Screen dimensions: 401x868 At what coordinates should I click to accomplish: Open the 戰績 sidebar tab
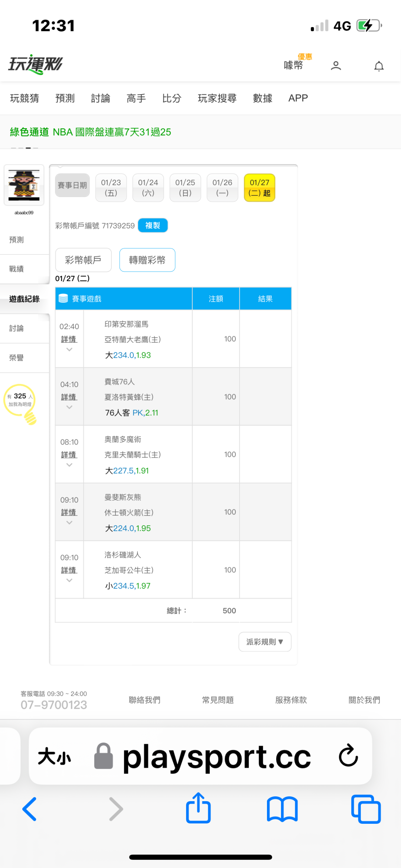tap(17, 269)
